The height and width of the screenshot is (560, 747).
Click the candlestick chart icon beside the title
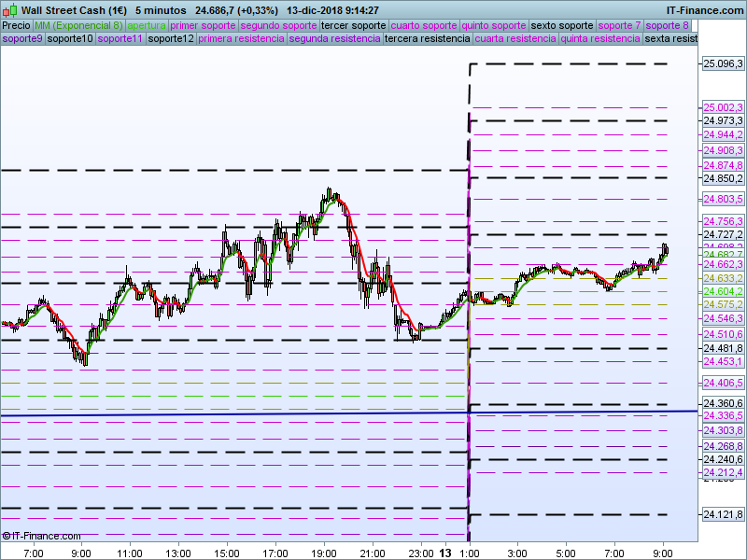(9, 9)
